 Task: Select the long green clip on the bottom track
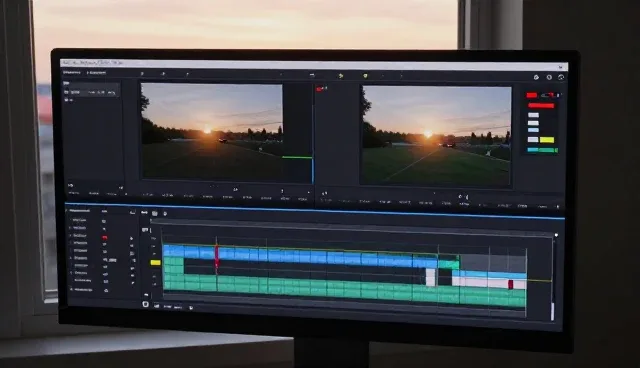(345, 290)
